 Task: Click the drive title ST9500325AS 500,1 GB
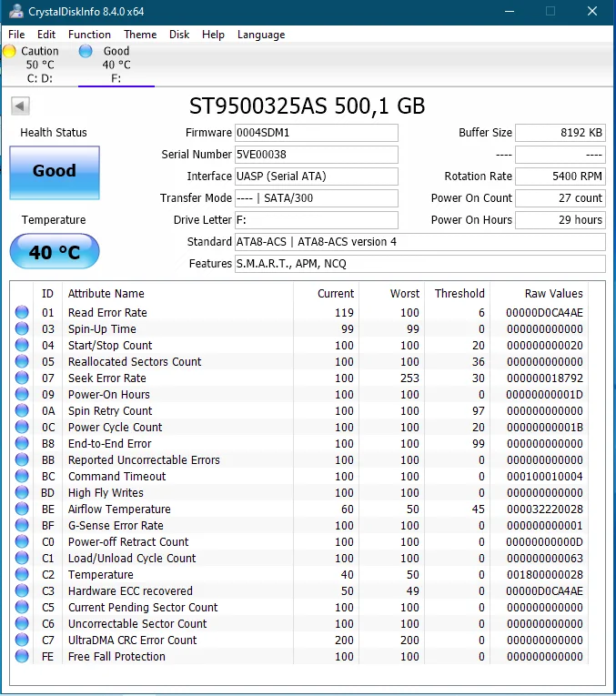308,106
